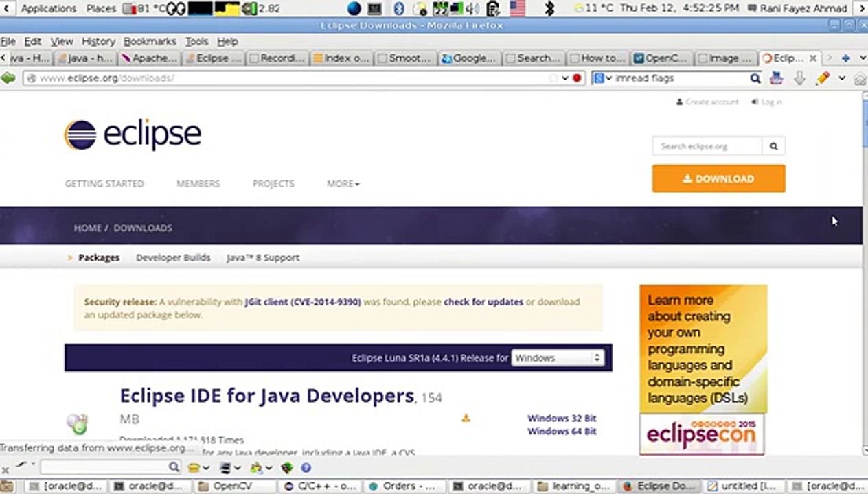
Task: Switch to the Google tab
Action: click(x=468, y=58)
